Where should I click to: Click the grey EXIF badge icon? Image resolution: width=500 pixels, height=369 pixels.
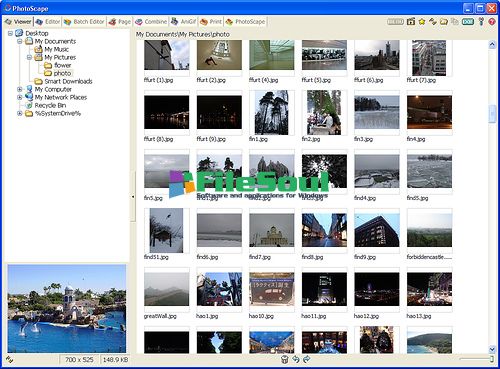395,22
